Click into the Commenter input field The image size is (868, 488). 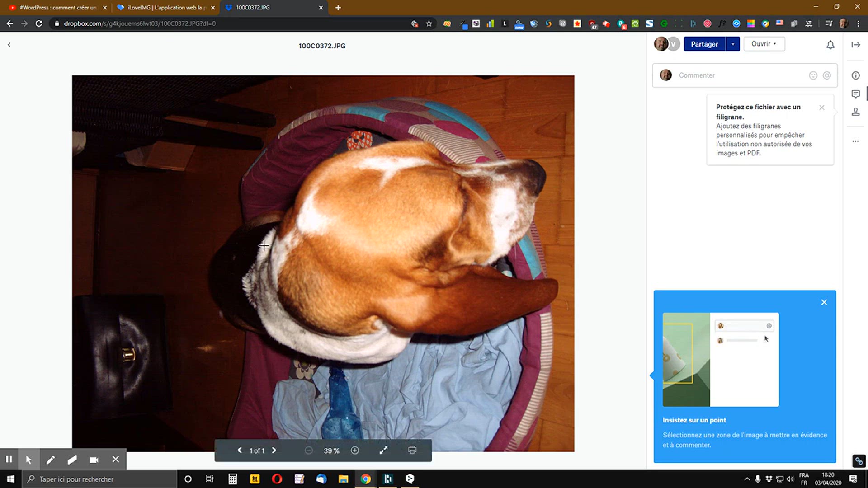coord(741,75)
